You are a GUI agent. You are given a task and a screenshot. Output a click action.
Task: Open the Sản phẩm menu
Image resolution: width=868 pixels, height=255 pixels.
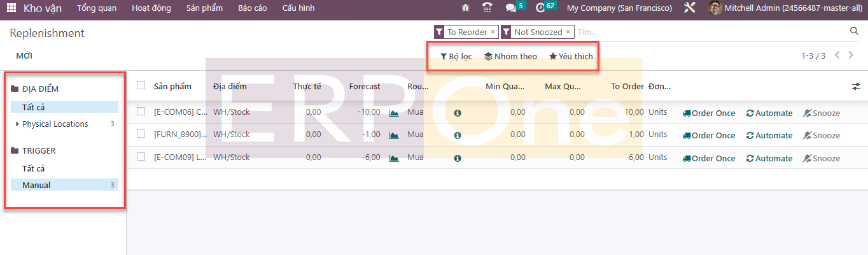pos(204,8)
